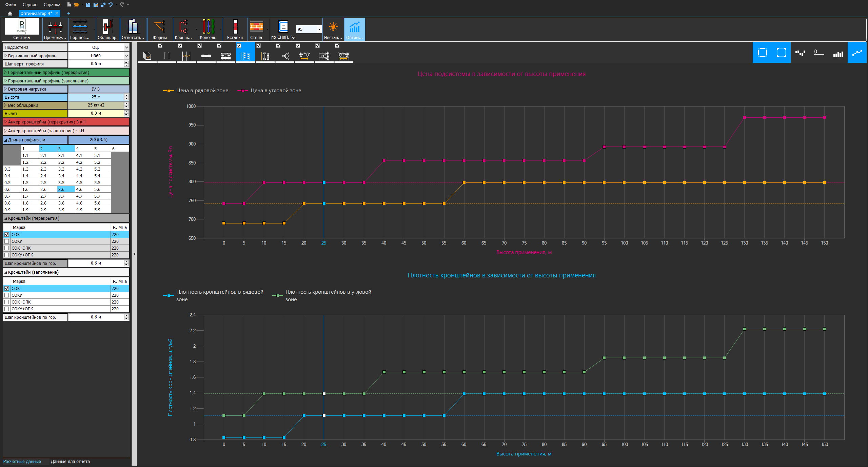Click the save diskette icon
868x467 pixels.
click(88, 5)
